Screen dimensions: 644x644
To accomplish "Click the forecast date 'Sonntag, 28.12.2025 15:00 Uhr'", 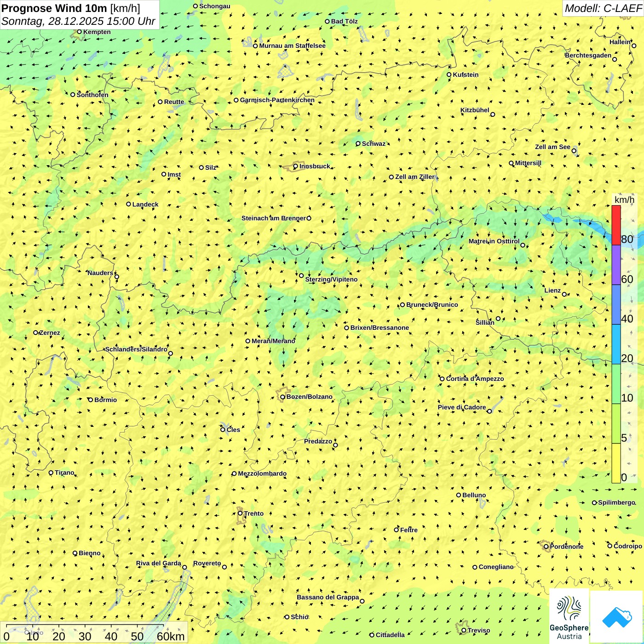I will (78, 21).
